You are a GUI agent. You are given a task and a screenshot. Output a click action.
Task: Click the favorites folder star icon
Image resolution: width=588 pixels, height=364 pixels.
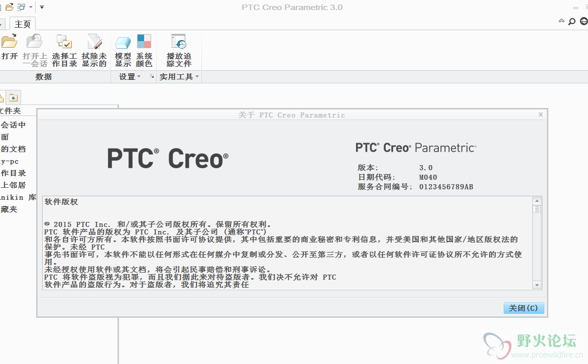(14, 97)
